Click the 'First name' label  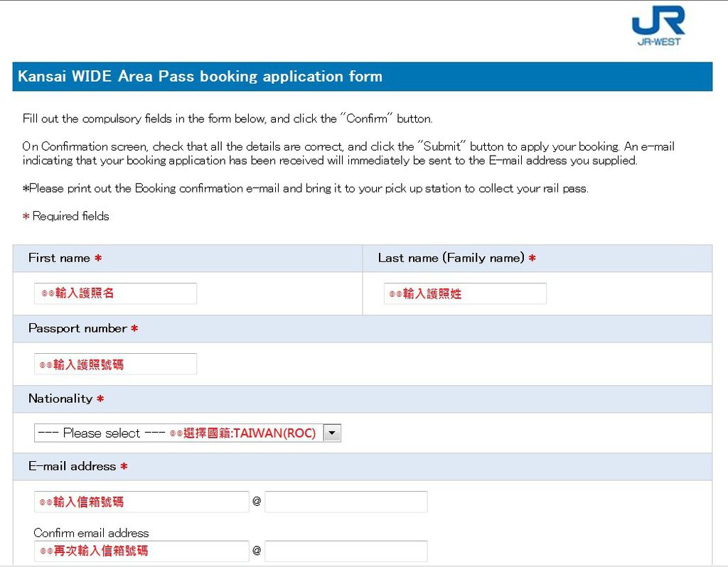click(59, 258)
